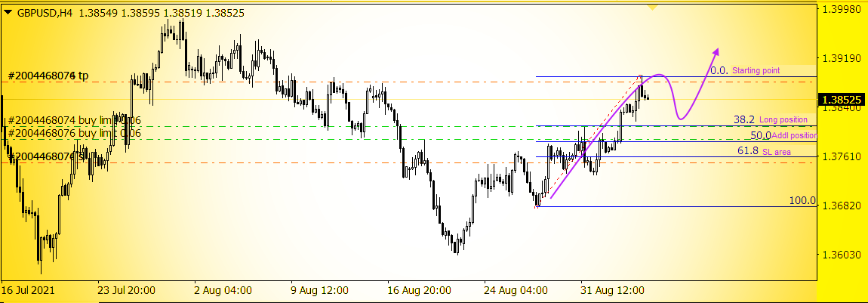The width and height of the screenshot is (868, 303).
Task: Click the 61.8 Fibonacci level label
Action: 748,150
